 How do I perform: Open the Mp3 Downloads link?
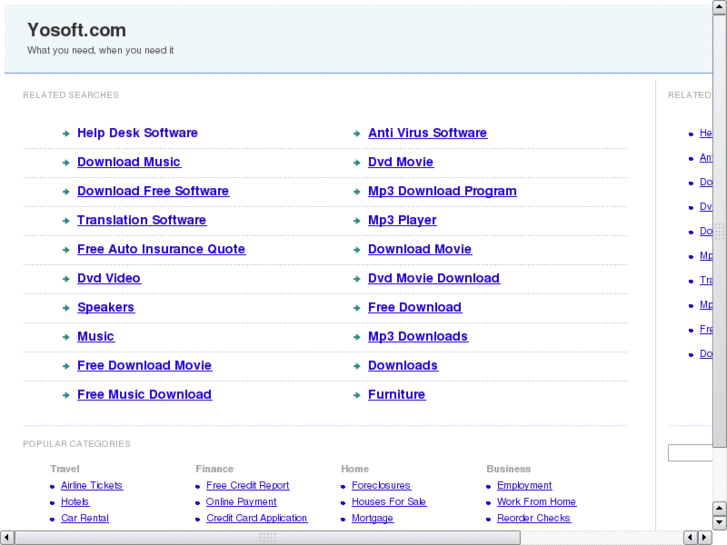pyautogui.click(x=418, y=336)
